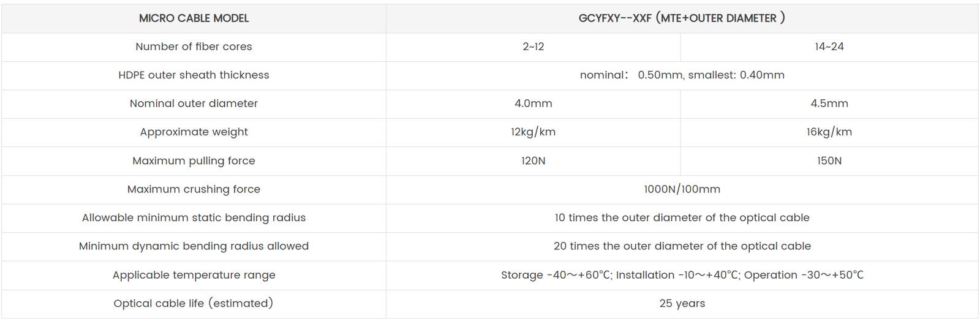Click the 20 times dynamic bending radius value
The width and height of the screenshot is (980, 321).
[682, 246]
